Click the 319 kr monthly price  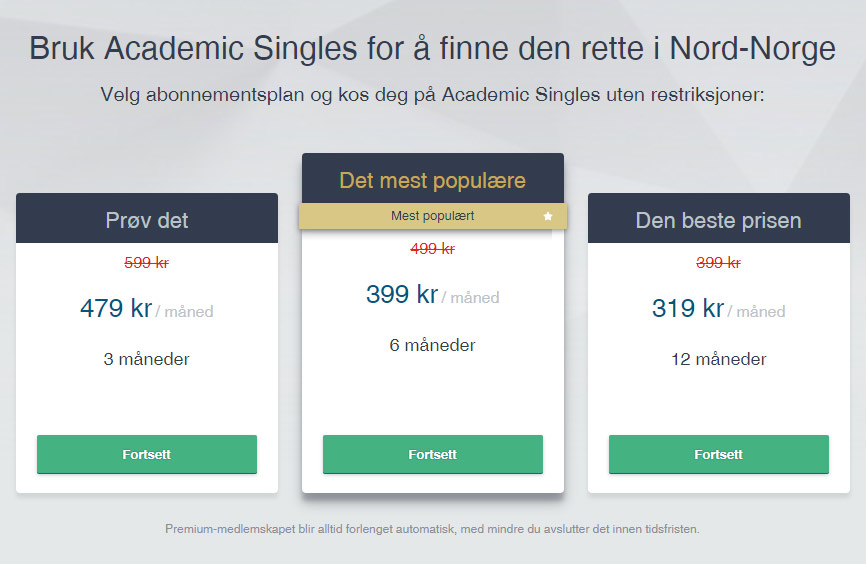pos(688,308)
